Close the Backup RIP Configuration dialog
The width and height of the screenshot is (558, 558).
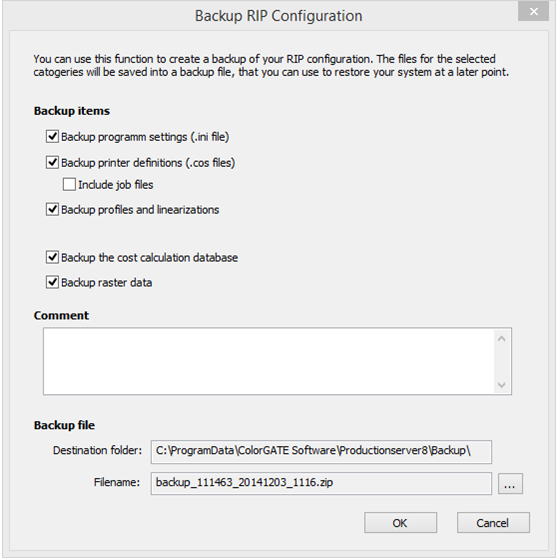533,12
